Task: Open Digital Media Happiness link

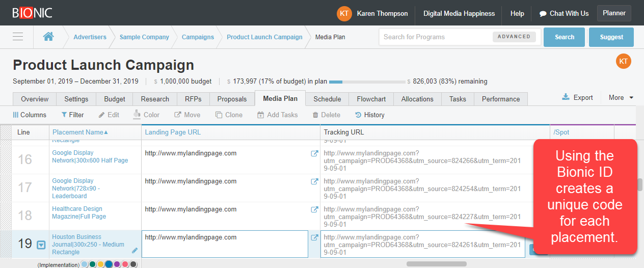Action: pyautogui.click(x=459, y=14)
